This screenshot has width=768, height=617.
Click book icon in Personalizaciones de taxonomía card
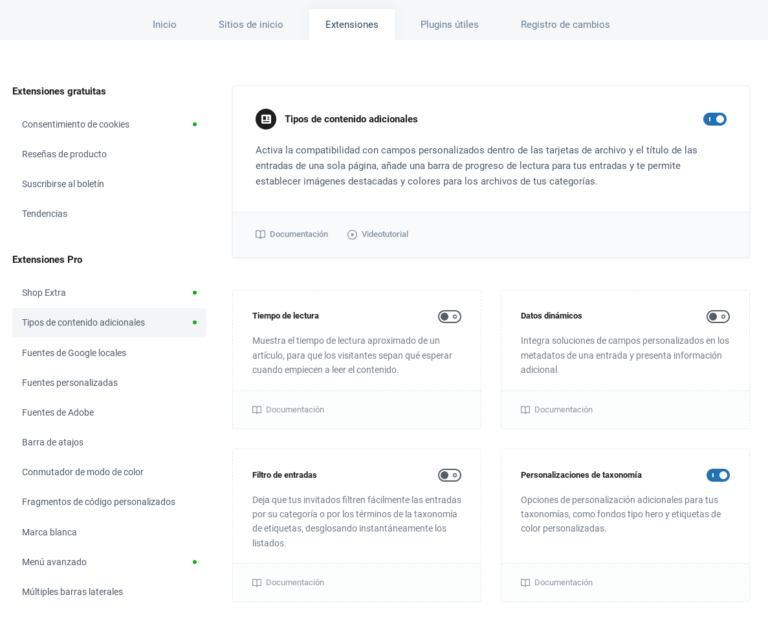tap(525, 582)
